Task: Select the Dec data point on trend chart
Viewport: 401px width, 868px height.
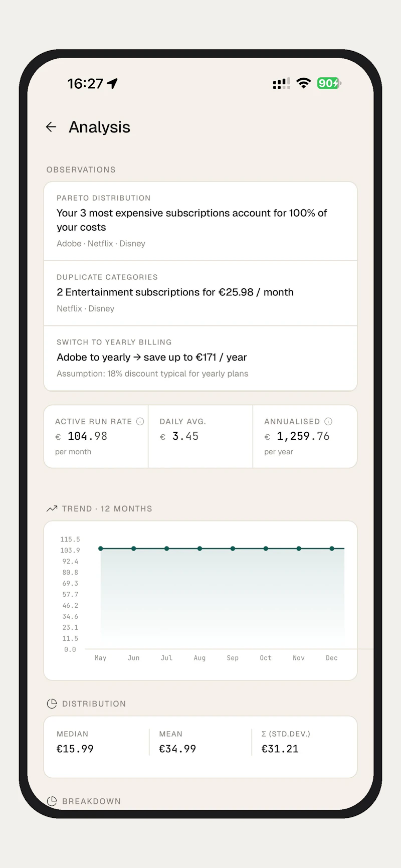Action: tap(332, 549)
